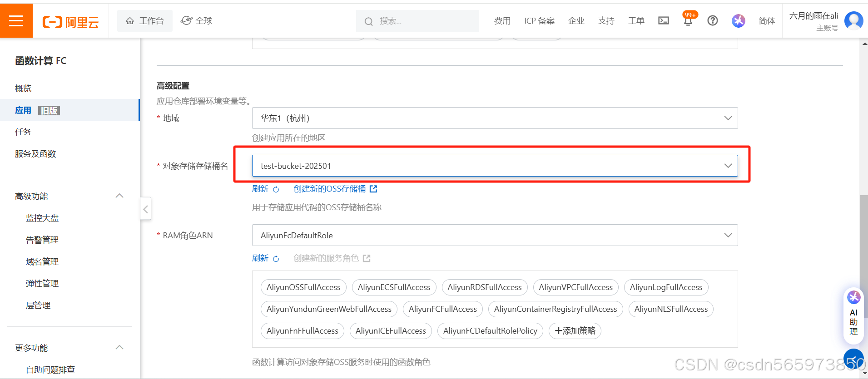Open the 简体 language selector
Viewport: 868px width, 379px height.
pyautogui.click(x=767, y=20)
